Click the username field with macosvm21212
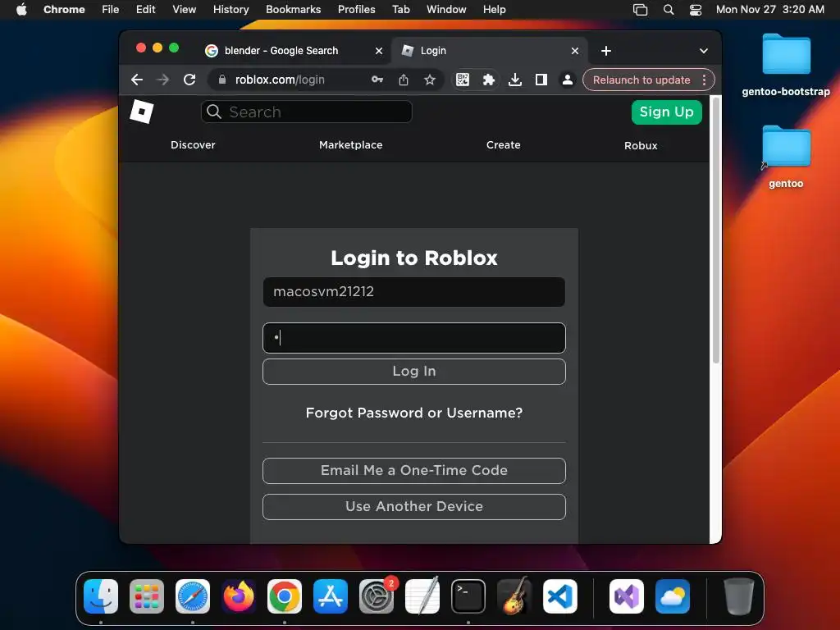This screenshot has height=630, width=840. (414, 292)
